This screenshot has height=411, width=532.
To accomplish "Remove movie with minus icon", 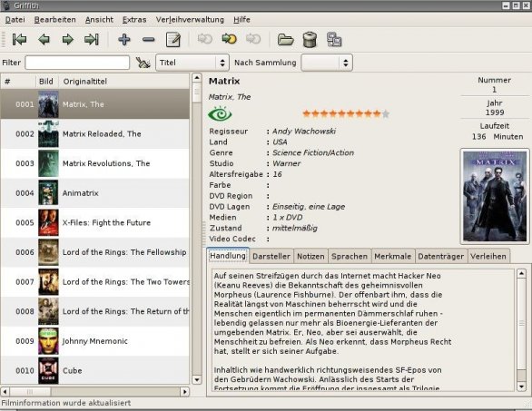I will pyautogui.click(x=149, y=40).
